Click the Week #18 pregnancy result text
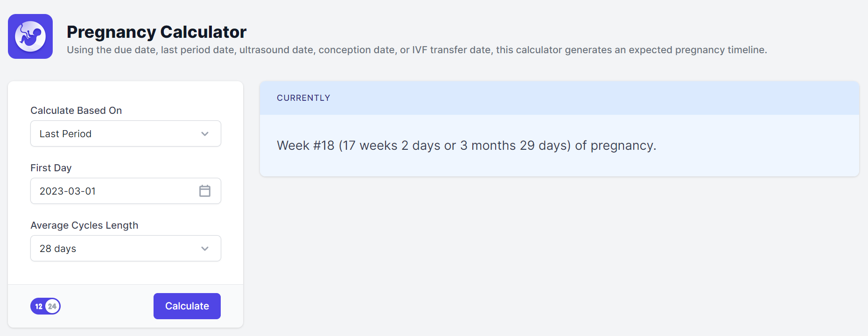The width and height of the screenshot is (868, 336). (x=467, y=146)
